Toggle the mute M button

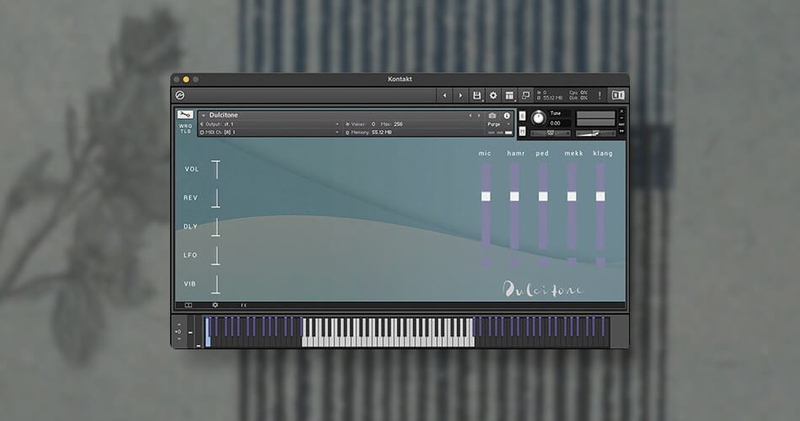[522, 132]
